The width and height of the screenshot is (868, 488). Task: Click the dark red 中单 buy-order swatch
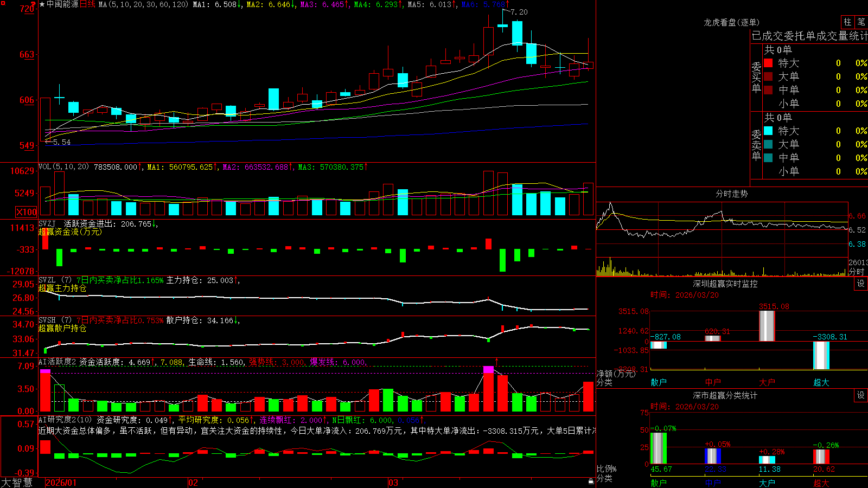pyautogui.click(x=768, y=89)
